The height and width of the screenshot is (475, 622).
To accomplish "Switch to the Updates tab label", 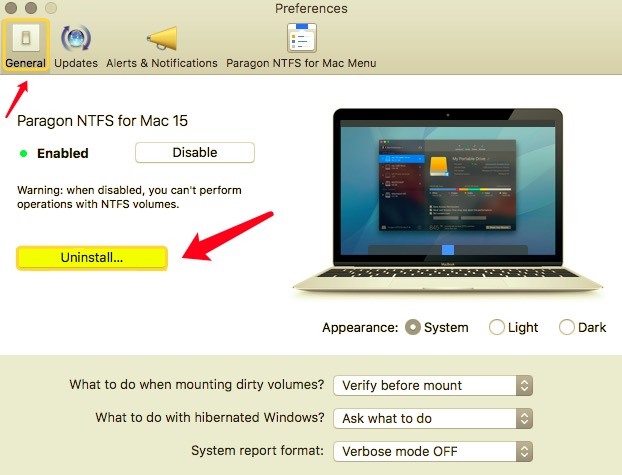I will [x=76, y=63].
